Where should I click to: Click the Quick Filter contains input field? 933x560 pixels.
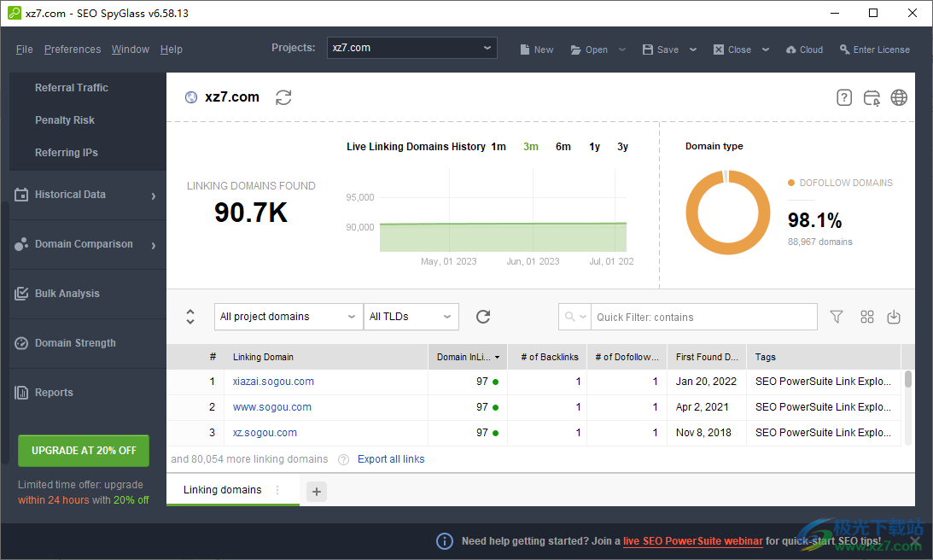pyautogui.click(x=704, y=317)
